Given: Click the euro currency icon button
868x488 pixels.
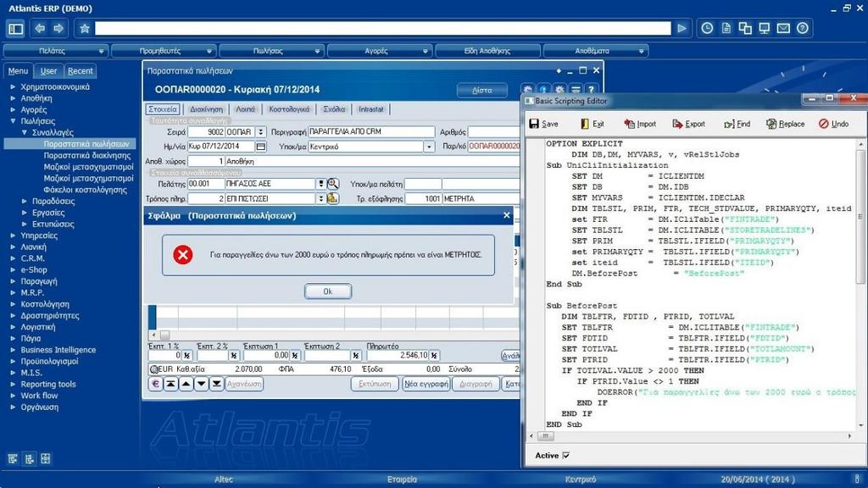Looking at the screenshot, I should tap(156, 384).
